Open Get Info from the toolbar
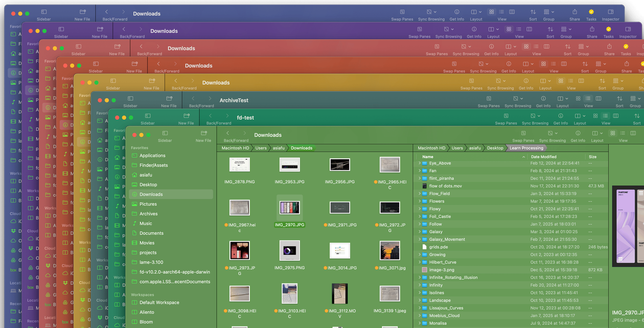 (578, 133)
